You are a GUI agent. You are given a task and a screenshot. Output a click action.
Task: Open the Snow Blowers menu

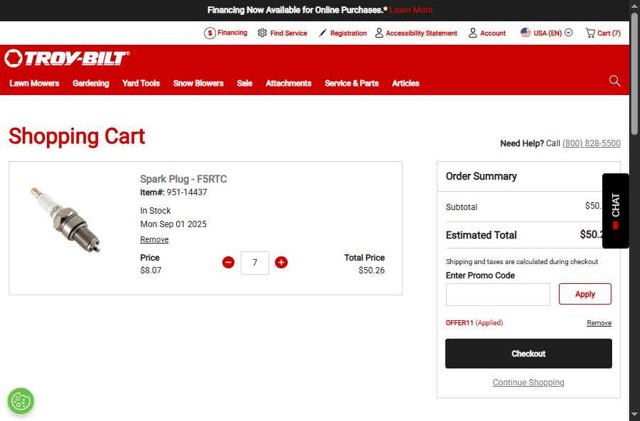tap(198, 83)
